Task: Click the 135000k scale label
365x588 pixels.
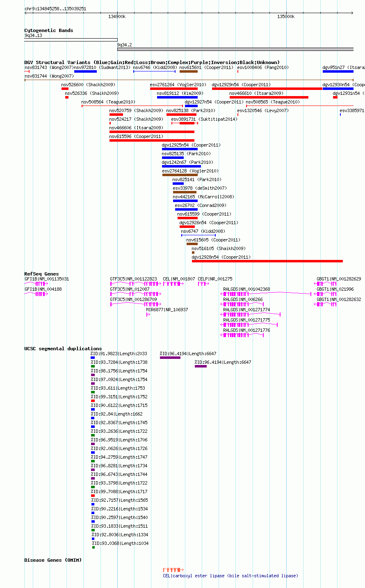Action: pos(286,16)
